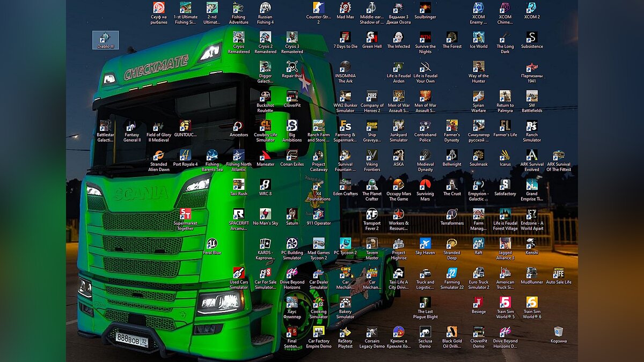Open the Stranded Deep shortcut

452,249
